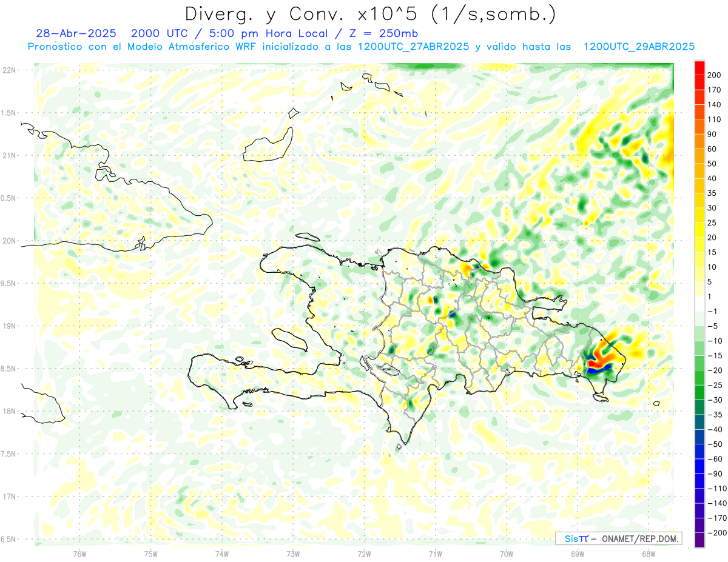728x562 pixels.
Task: Click the "72W" longitude label
Action: pos(364,553)
